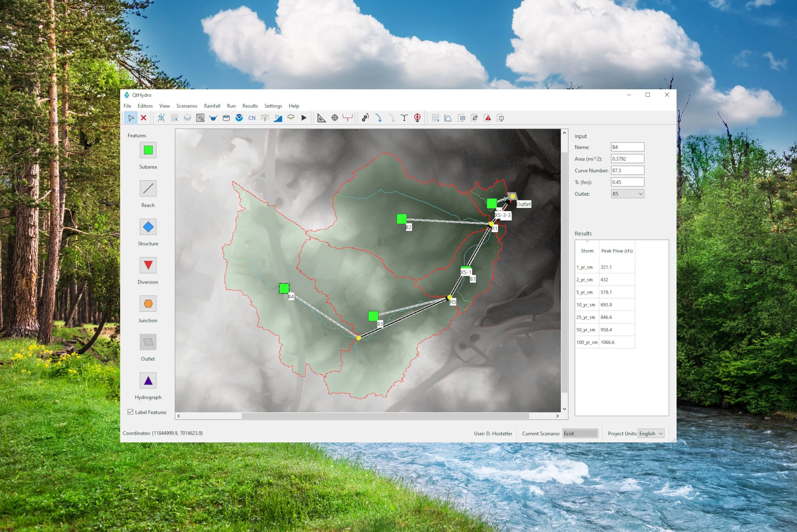Expand the Project Units English dropdown

pos(650,434)
